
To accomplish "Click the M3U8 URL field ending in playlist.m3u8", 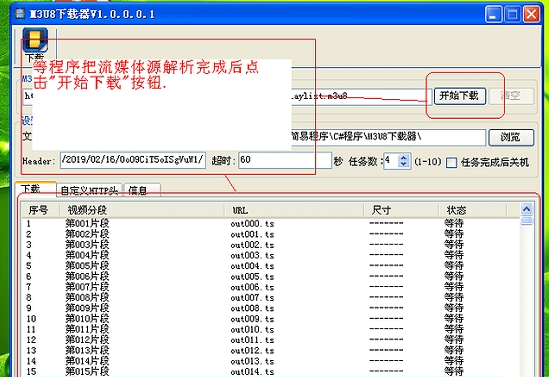I will point(228,96).
